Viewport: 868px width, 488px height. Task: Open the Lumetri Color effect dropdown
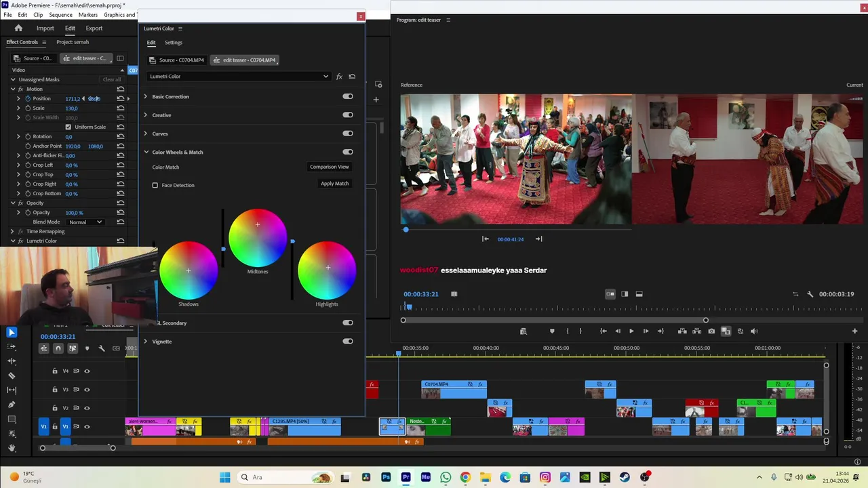(239, 77)
